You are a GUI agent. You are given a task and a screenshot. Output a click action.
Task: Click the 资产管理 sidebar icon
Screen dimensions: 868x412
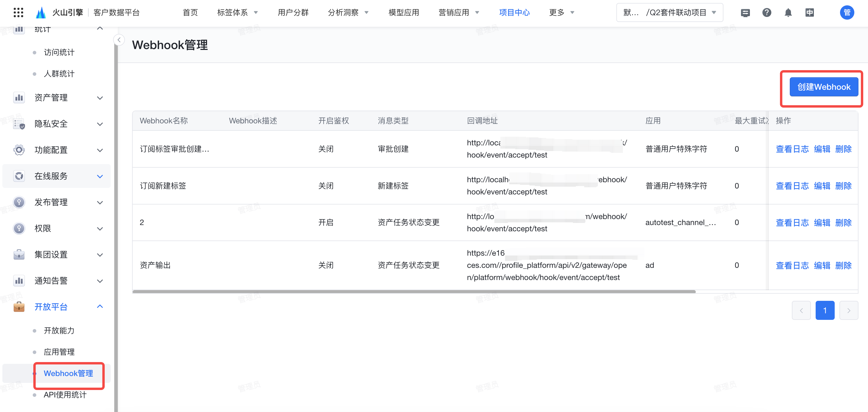click(x=19, y=98)
